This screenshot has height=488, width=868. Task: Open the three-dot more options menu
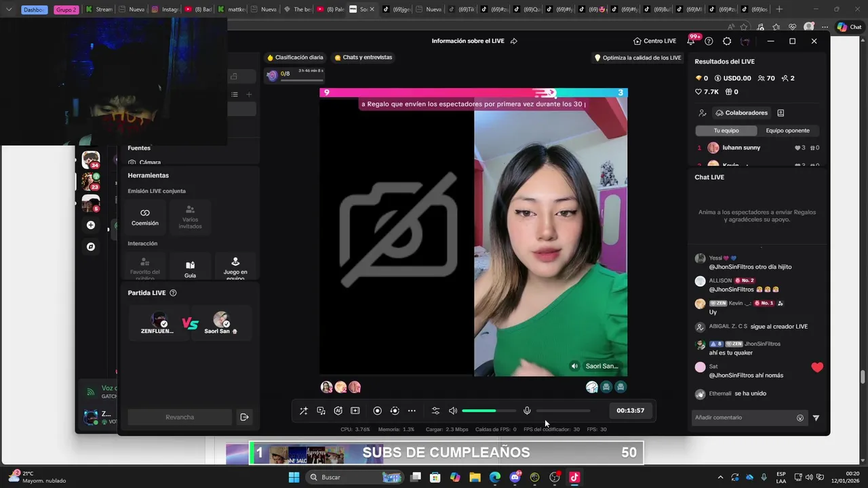tap(412, 411)
